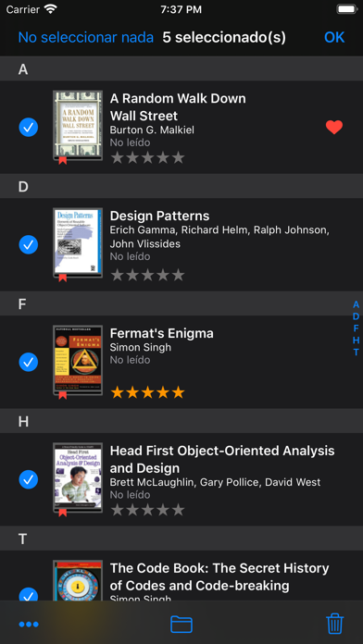
Task: Deselect Head First Object-Oriented Analysis book
Action: coord(29,479)
